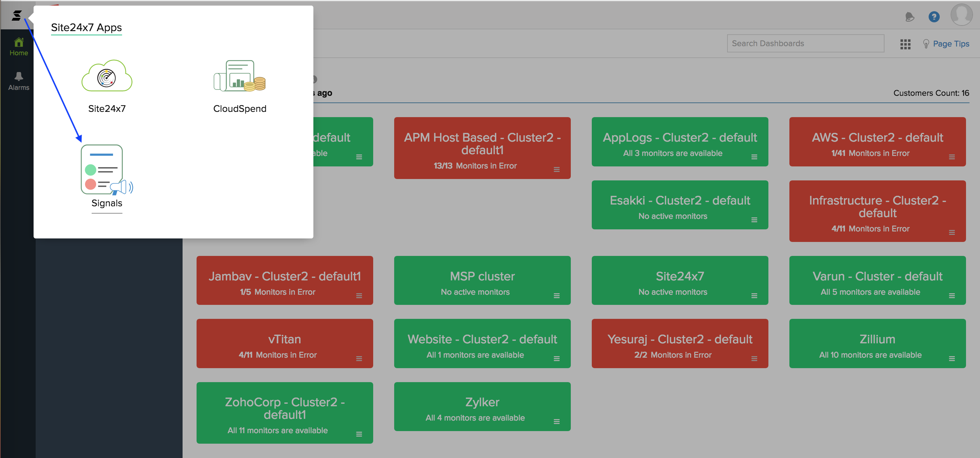Open menu on AWS - Cluster2 card
980x458 pixels.
coord(951,157)
